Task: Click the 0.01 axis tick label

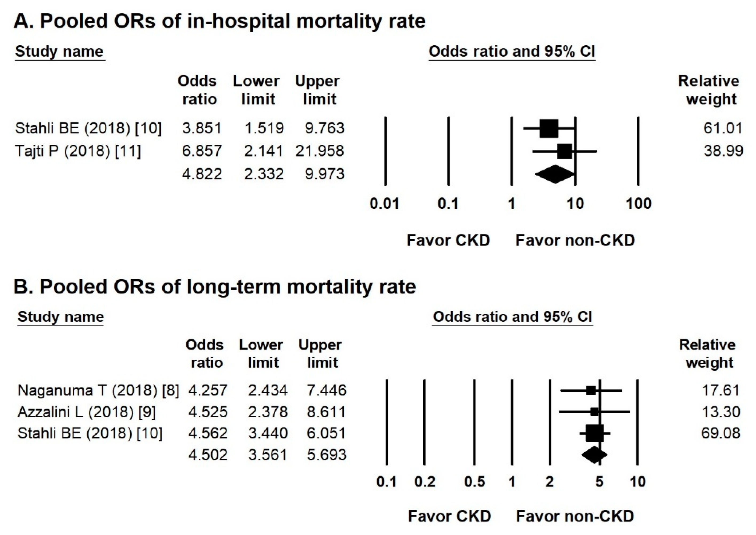Action: [385, 204]
